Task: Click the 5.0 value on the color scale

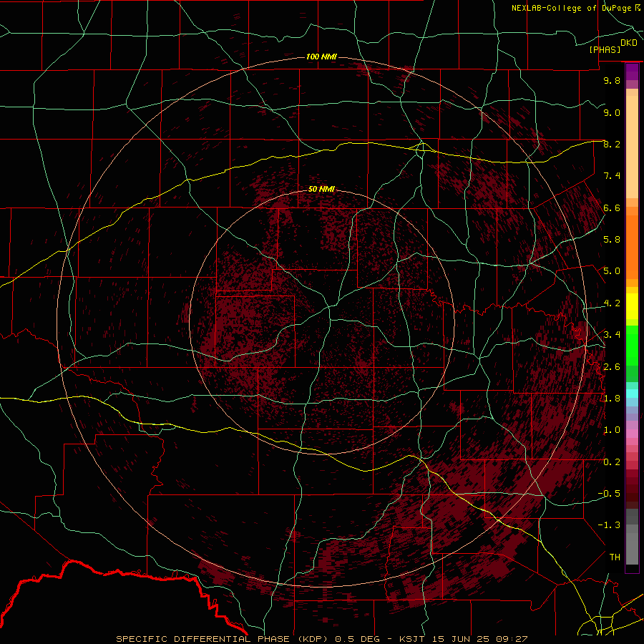Action: pos(612,271)
